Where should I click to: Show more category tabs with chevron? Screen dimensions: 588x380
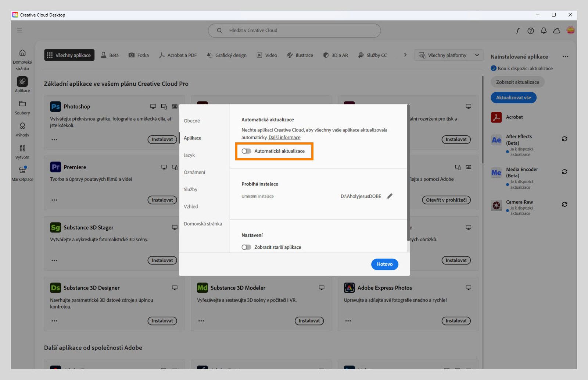[x=405, y=55]
